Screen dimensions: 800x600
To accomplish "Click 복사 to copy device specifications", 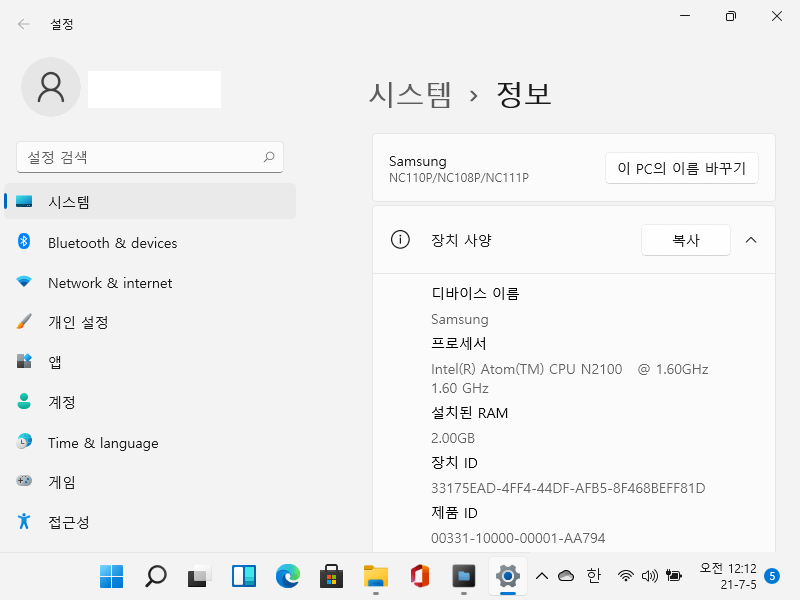I will coord(686,240).
